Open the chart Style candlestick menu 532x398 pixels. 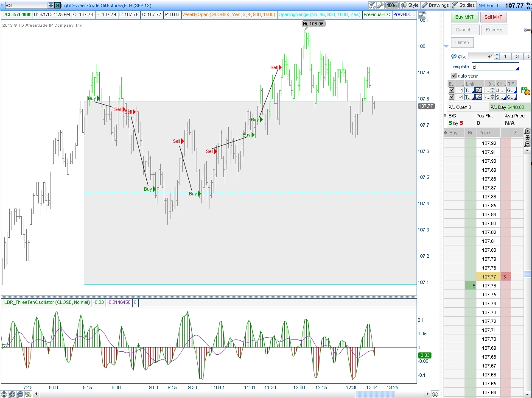tap(410, 5)
